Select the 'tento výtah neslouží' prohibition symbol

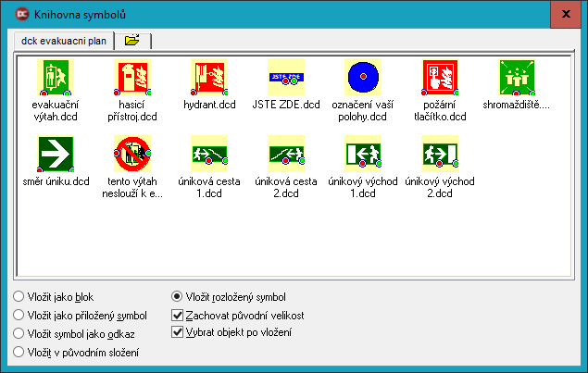[x=130, y=152]
